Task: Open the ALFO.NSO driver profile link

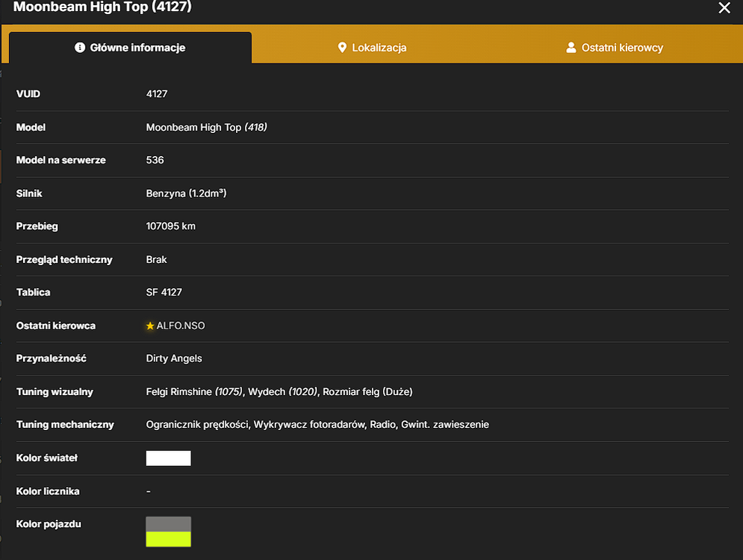Action: pyautogui.click(x=181, y=326)
